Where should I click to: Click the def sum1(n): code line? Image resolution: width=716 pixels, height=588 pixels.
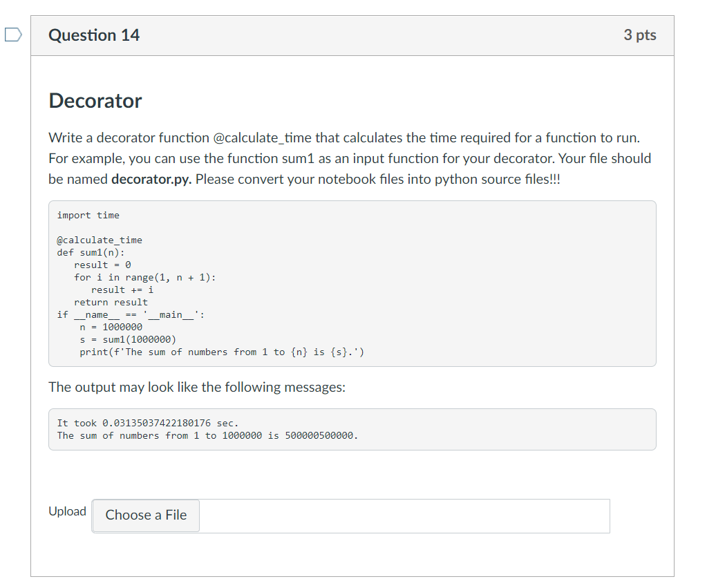(91, 252)
